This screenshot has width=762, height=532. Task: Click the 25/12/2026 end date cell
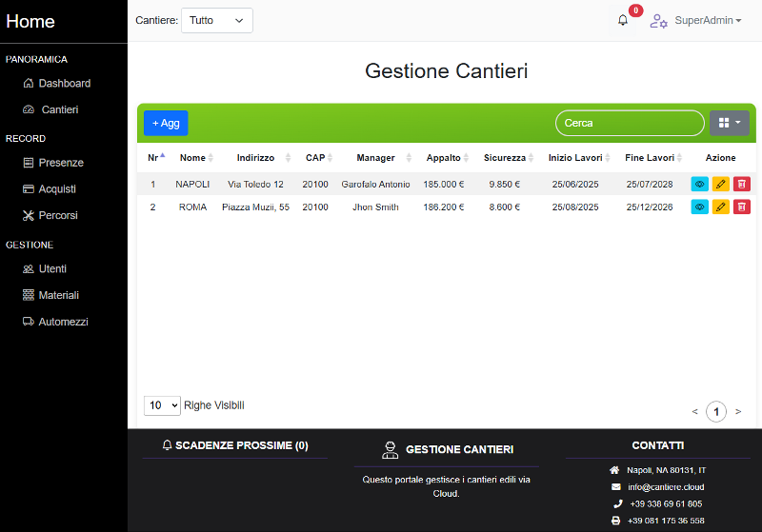pyautogui.click(x=650, y=207)
